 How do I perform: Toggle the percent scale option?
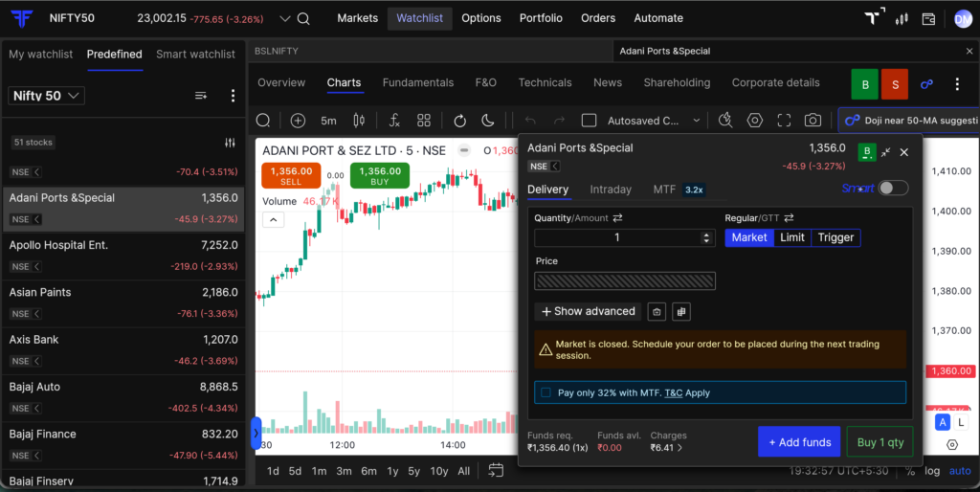[x=910, y=471]
